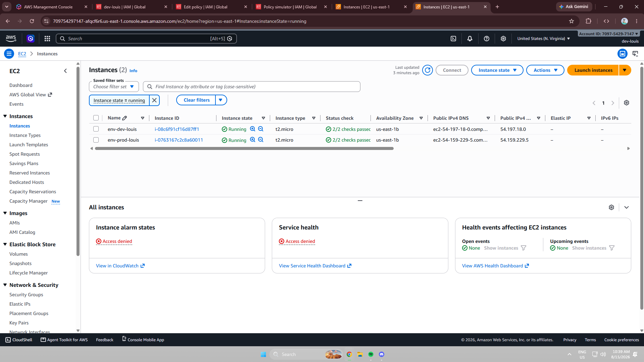Filter open events instances funnel icon
The image size is (644, 362).
pyautogui.click(x=524, y=248)
